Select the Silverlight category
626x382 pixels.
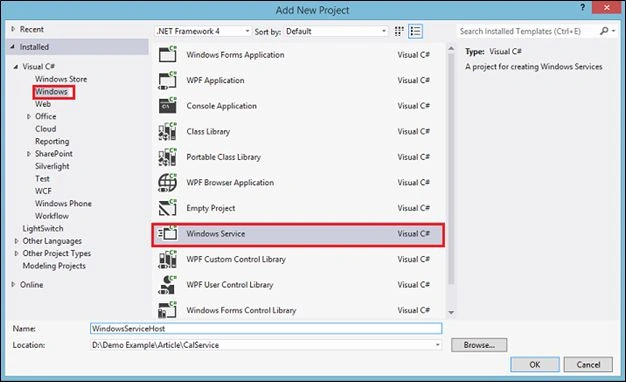click(x=52, y=166)
